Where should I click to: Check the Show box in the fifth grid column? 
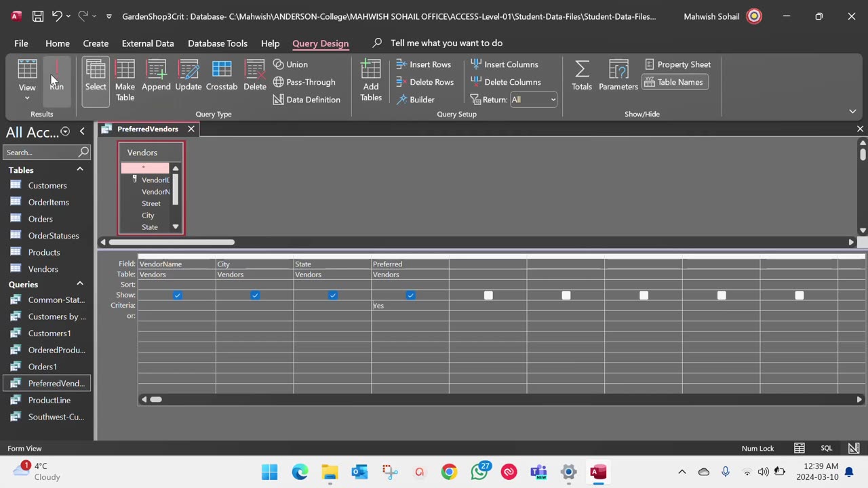coord(488,295)
